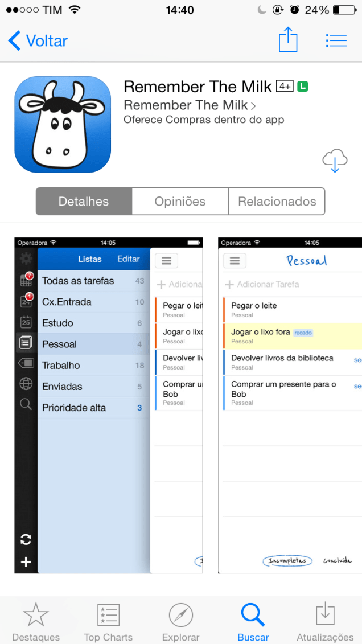
Task: Switch to the Relacionados tab
Action: coord(277,201)
